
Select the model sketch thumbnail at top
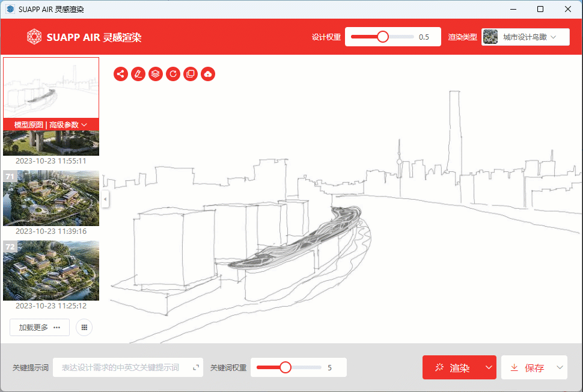coord(51,88)
